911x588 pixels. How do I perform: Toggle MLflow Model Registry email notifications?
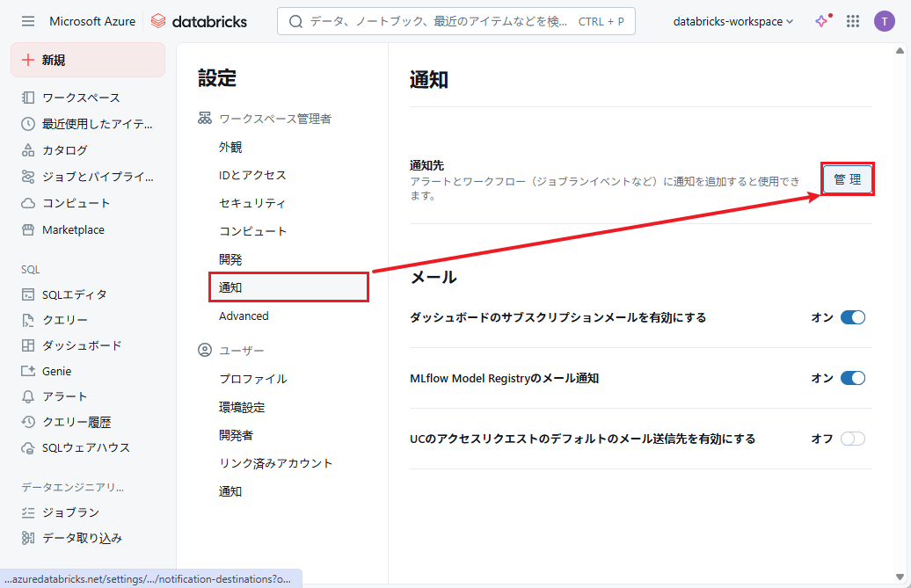(x=852, y=378)
